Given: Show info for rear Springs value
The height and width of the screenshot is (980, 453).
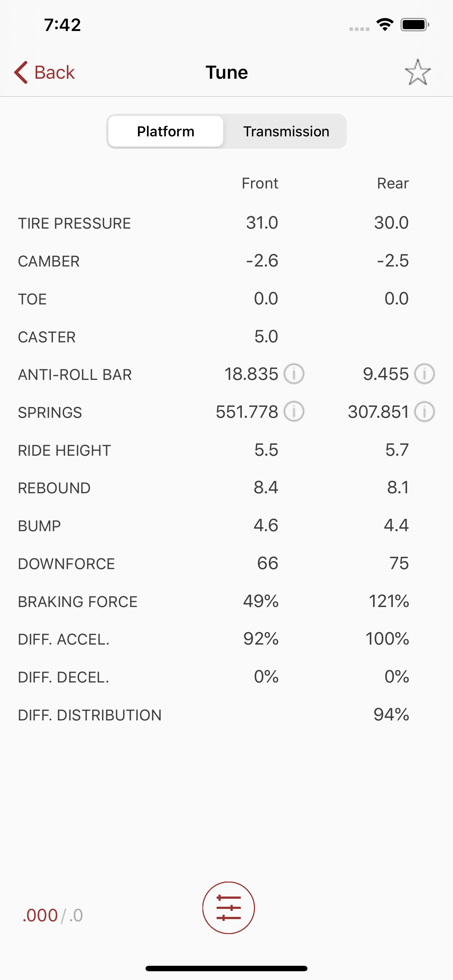Looking at the screenshot, I should tap(425, 411).
